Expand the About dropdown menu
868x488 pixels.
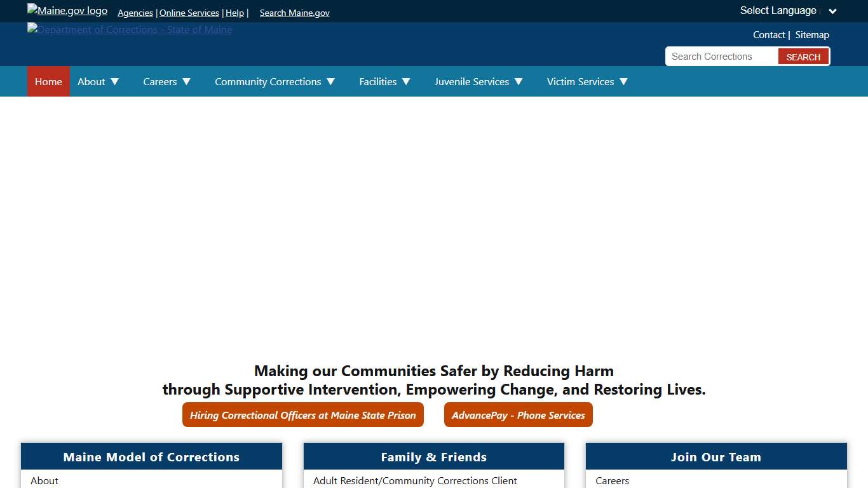click(98, 81)
